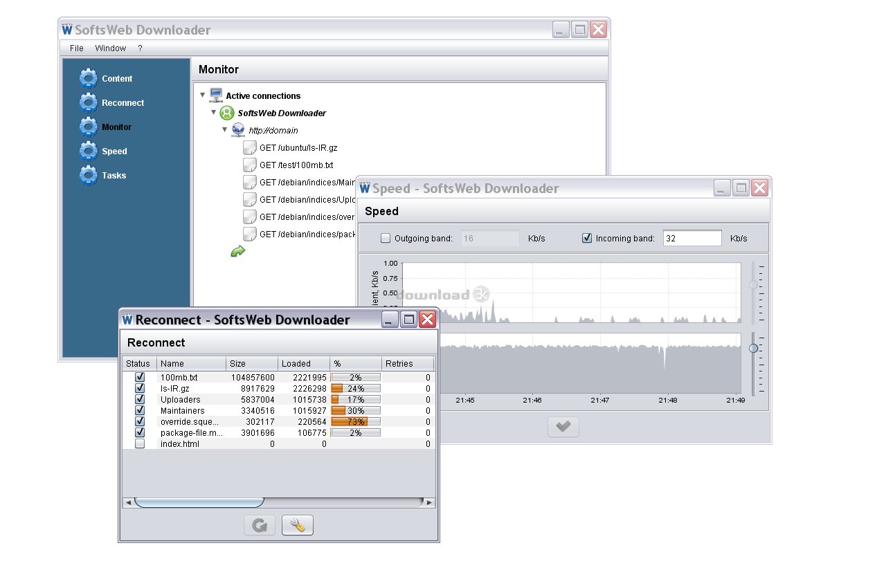Click the scrollbar right arrow in Reconnect table
The height and width of the screenshot is (588, 886).
point(429,502)
